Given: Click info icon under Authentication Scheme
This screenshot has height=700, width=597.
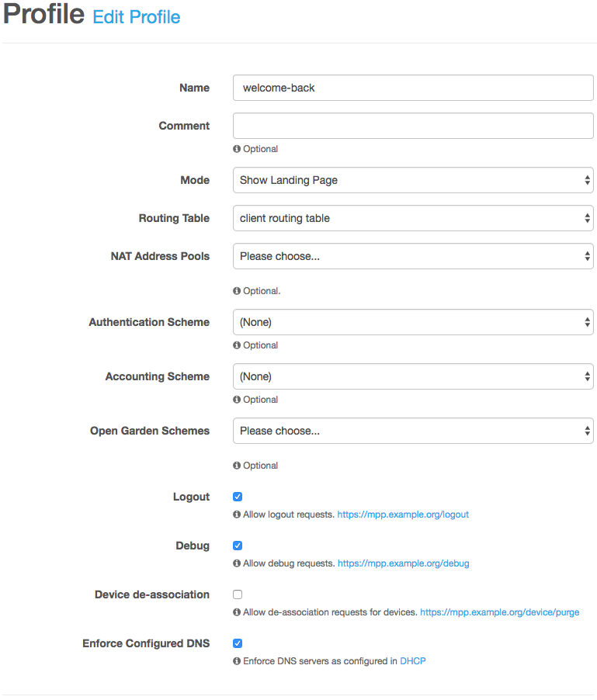Looking at the screenshot, I should click(237, 345).
